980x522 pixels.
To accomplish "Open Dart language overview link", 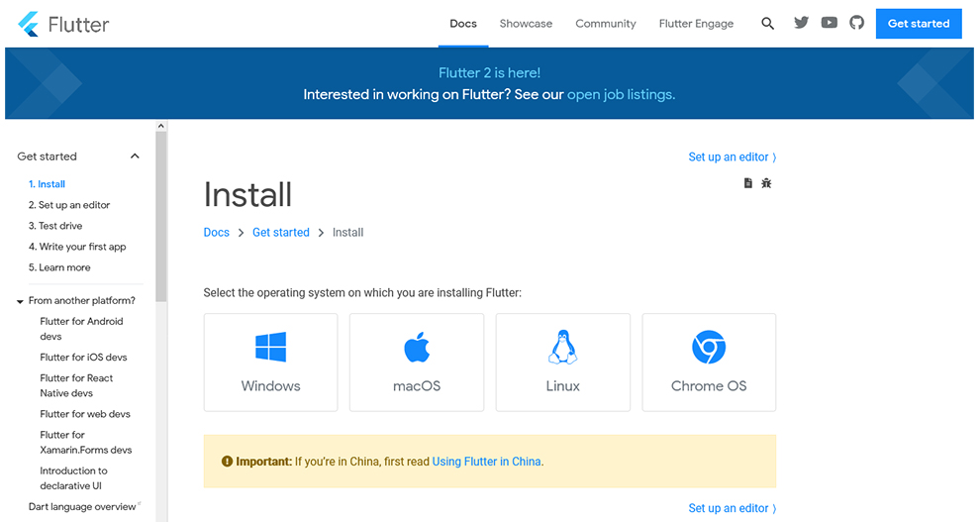I will click(x=82, y=507).
